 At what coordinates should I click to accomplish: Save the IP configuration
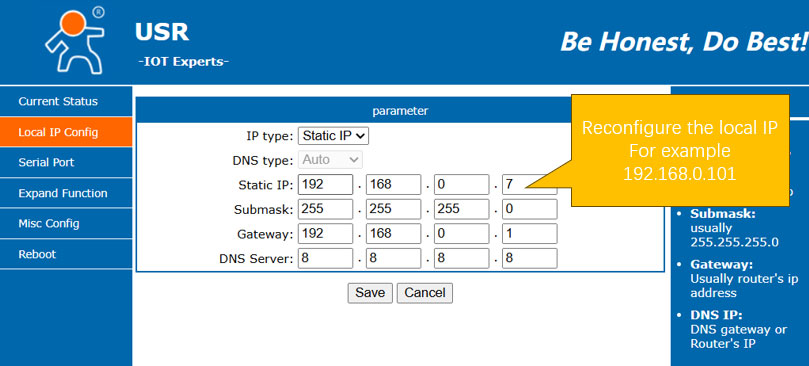(370, 293)
